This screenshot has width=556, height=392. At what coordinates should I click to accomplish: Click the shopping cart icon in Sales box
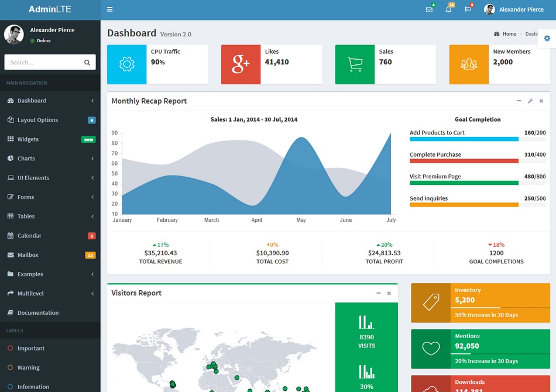pyautogui.click(x=354, y=62)
